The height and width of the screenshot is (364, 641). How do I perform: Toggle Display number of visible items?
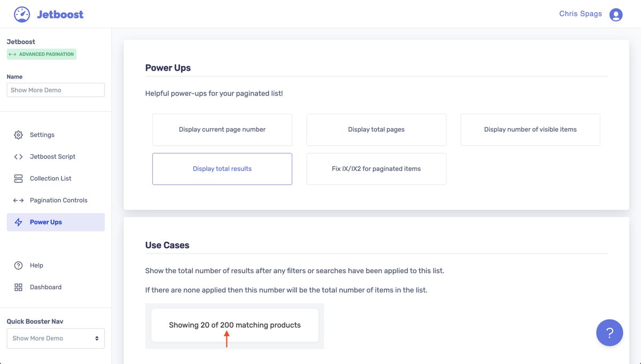[x=530, y=130]
